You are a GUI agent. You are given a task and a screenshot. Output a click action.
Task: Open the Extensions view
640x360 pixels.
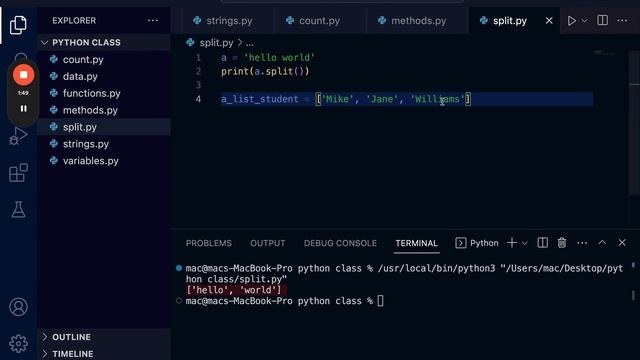click(x=18, y=173)
